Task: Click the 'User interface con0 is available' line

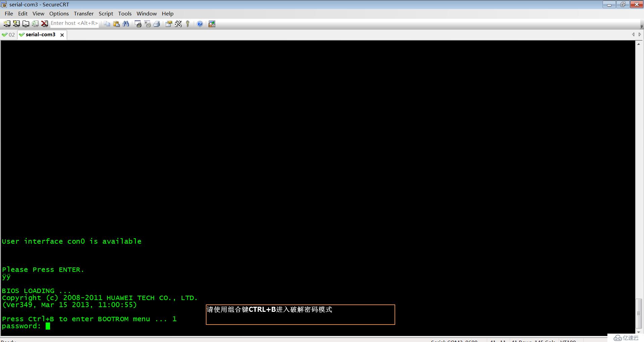Action: pos(72,241)
